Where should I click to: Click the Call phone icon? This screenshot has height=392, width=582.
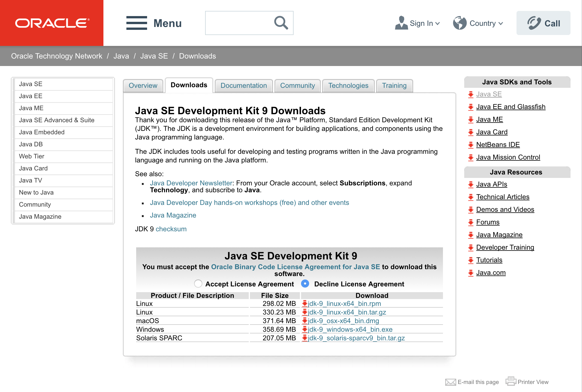click(533, 23)
